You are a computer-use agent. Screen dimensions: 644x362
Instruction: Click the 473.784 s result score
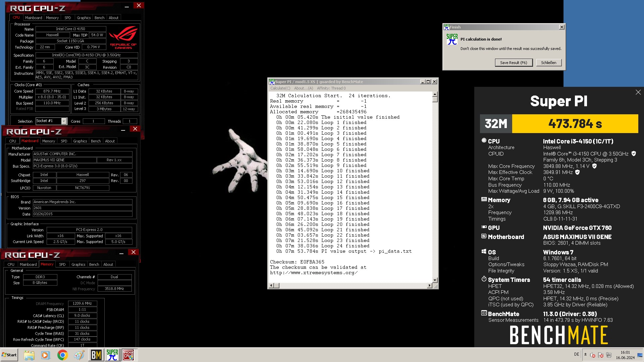pos(575,124)
